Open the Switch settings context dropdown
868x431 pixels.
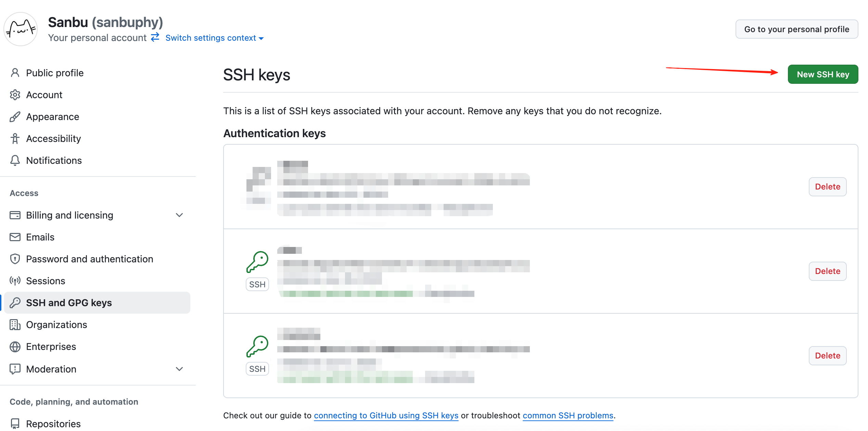coord(214,38)
